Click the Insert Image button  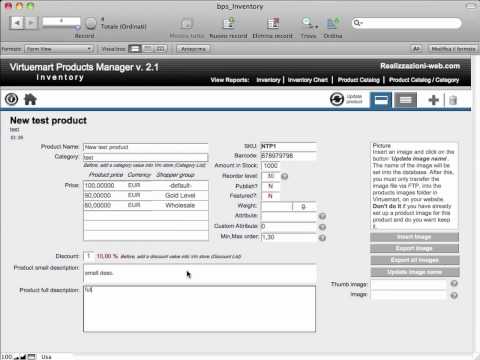(x=415, y=237)
